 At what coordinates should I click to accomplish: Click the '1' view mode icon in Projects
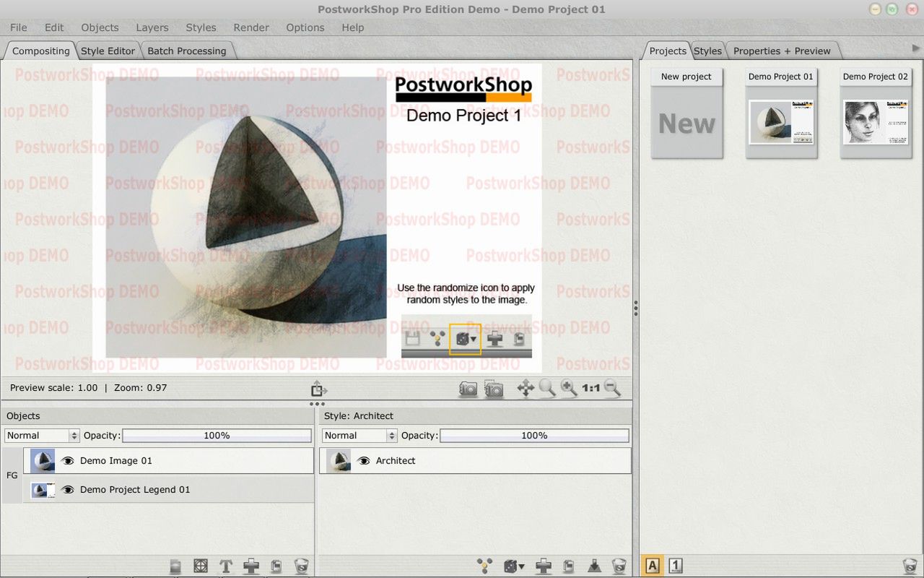[676, 566]
